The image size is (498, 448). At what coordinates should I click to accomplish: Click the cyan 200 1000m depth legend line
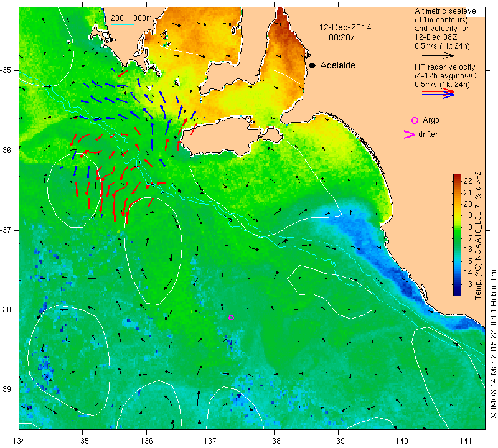point(123,24)
